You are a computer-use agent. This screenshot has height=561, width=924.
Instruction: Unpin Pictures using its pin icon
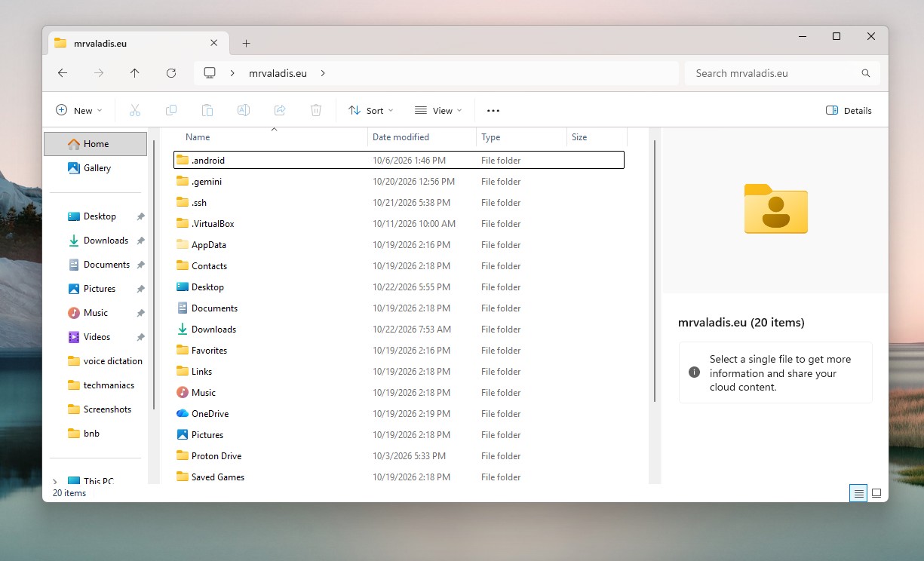coord(140,289)
